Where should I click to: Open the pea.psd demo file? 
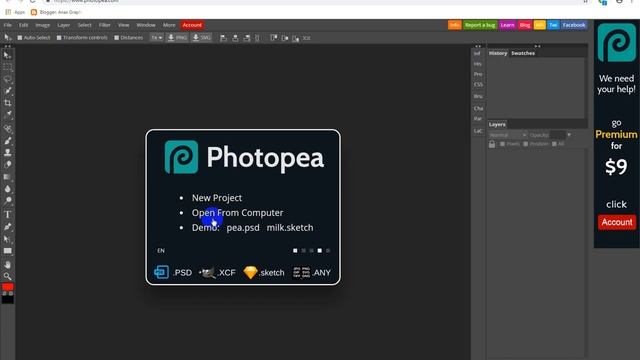click(243, 228)
